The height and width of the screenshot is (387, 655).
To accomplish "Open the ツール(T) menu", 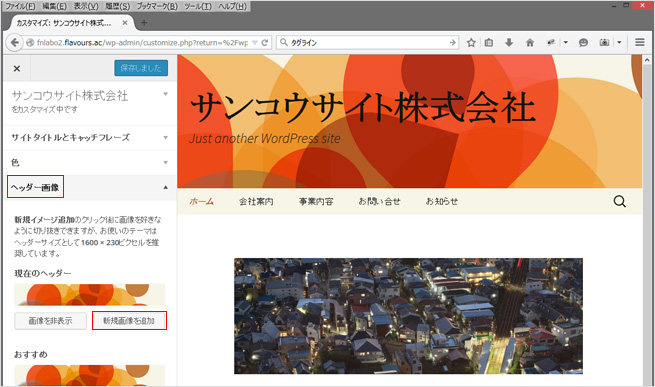I will (198, 6).
